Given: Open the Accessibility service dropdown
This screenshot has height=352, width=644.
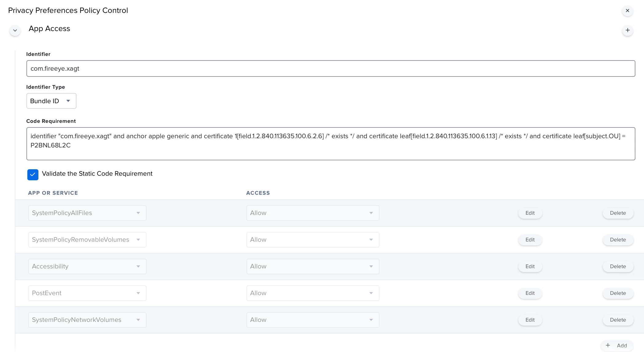Looking at the screenshot, I should [87, 266].
